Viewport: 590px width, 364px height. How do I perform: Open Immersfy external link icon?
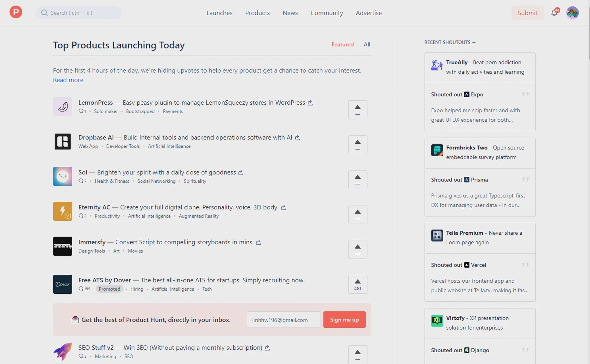[258, 242]
